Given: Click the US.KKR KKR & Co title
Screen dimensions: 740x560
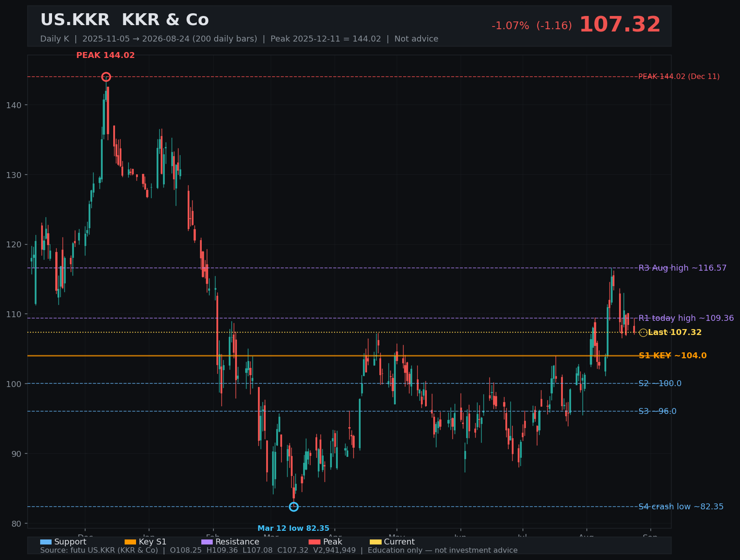Looking at the screenshot, I should coord(125,20).
